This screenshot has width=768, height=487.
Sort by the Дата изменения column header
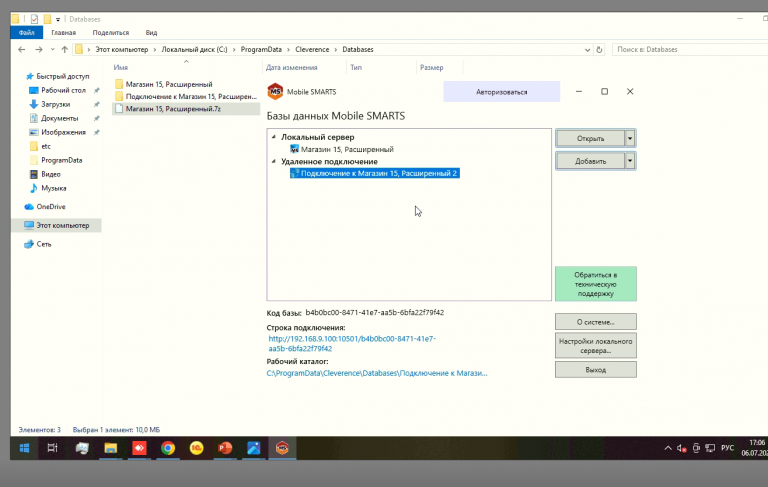291,68
